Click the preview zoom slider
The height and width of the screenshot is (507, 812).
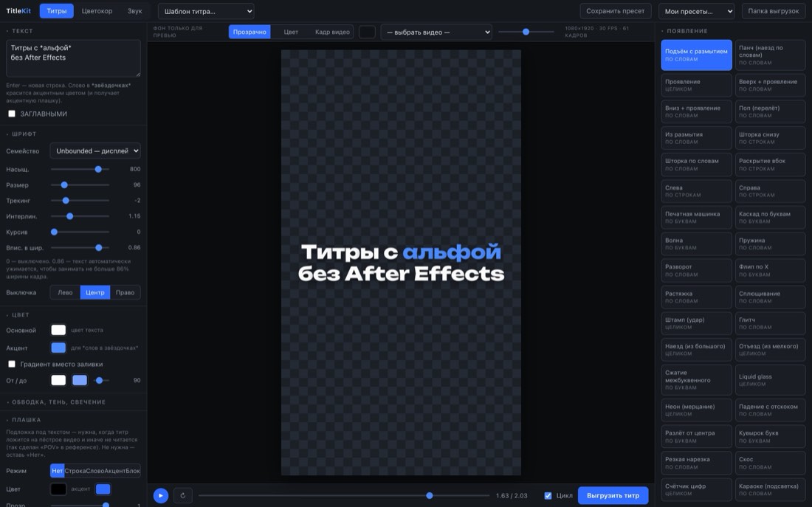coord(526,32)
